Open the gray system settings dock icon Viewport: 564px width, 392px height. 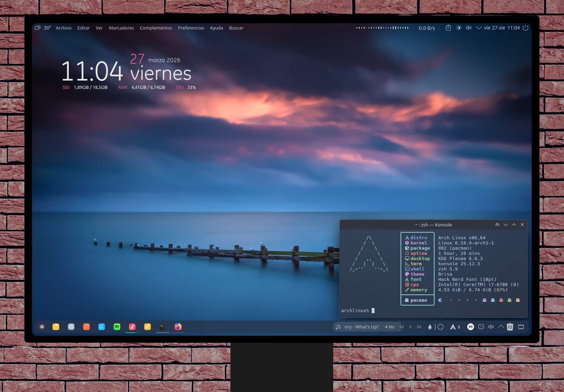[x=71, y=327]
